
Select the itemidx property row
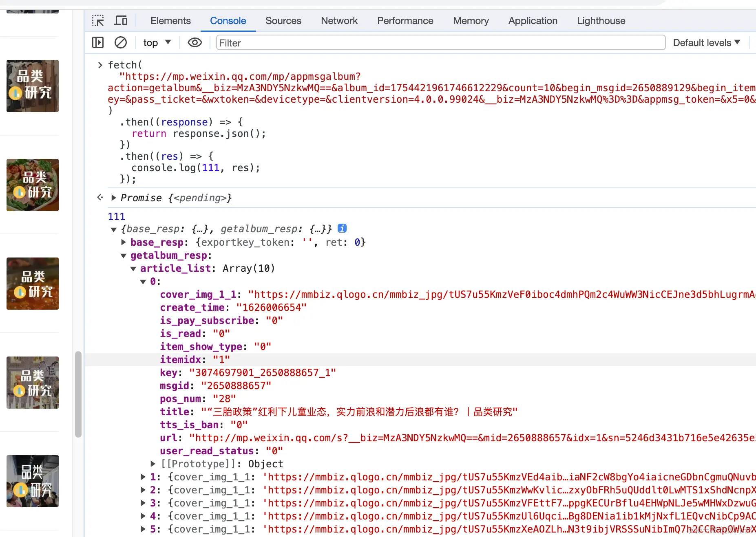click(x=420, y=360)
